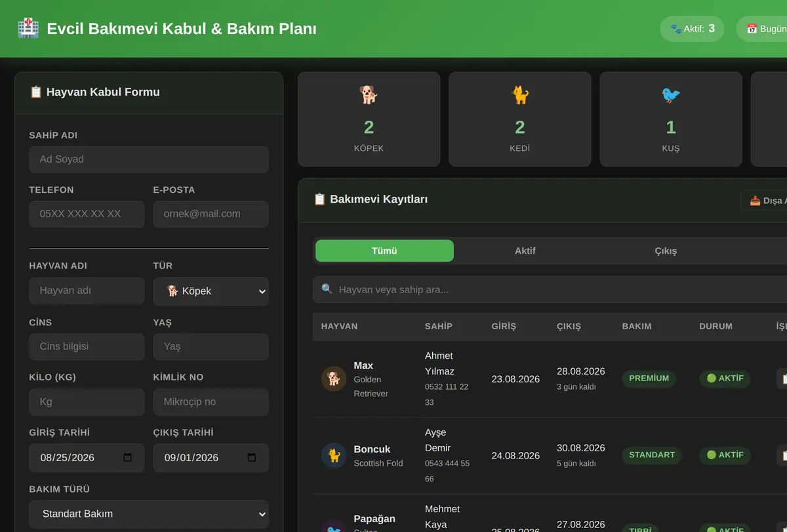Click the Hayvan Adı input field

pyautogui.click(x=87, y=291)
